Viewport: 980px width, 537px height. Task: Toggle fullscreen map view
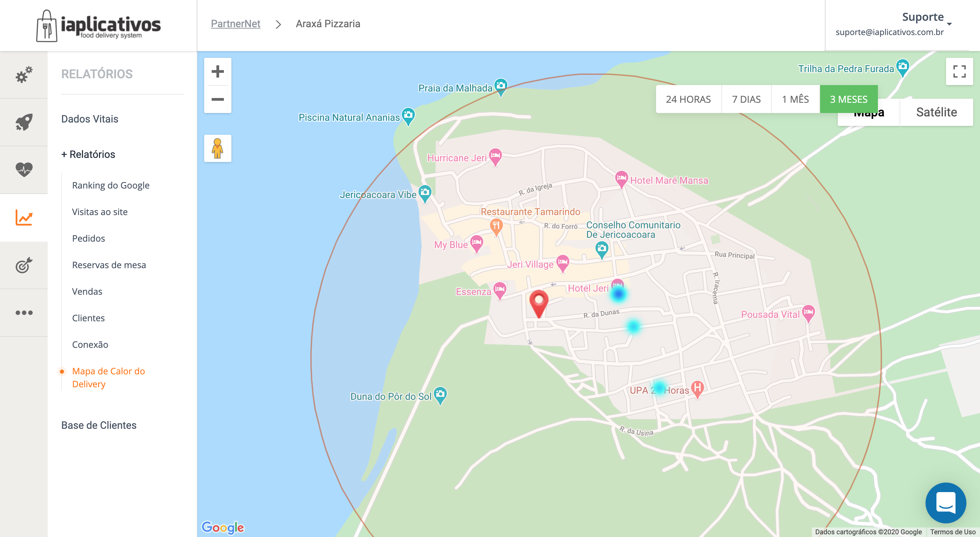(x=960, y=71)
